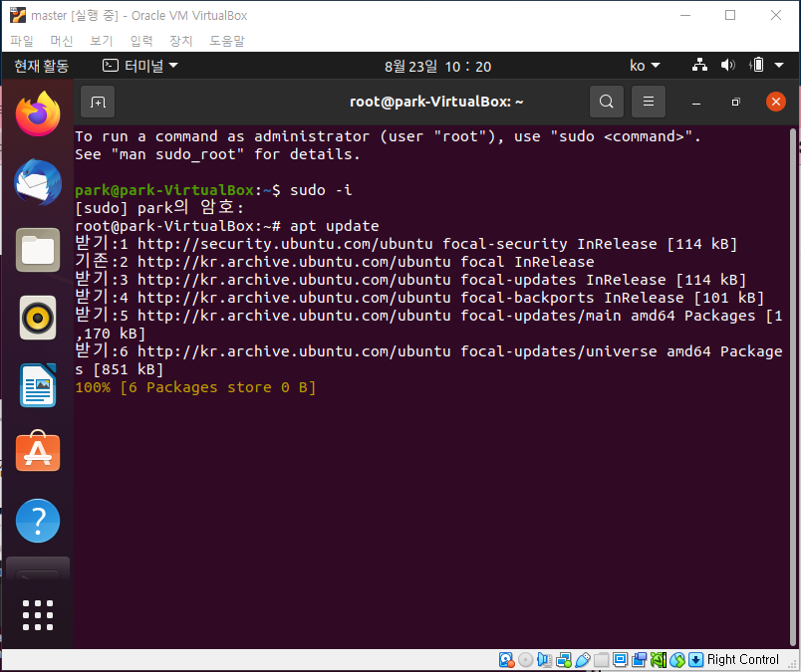Screen dimensions: 801x672
Task: Click VirtualBox network adapter indicator
Action: (x=564, y=660)
